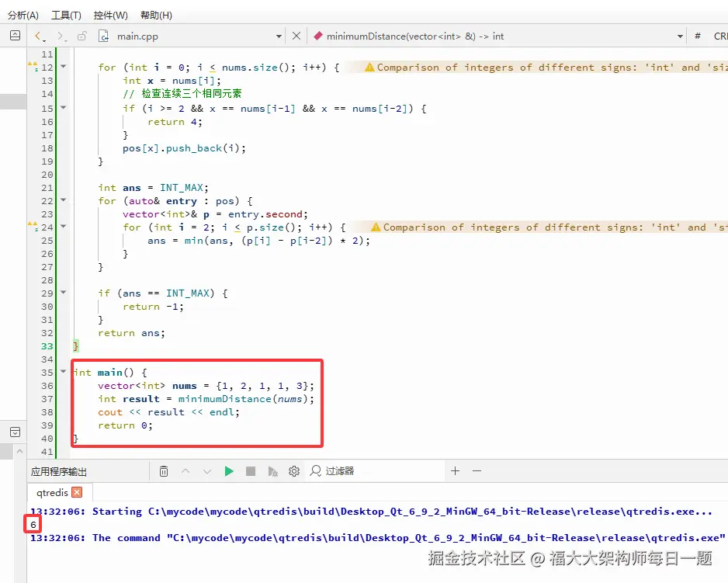
Task: Click 'The command' output log line
Action: 377,538
